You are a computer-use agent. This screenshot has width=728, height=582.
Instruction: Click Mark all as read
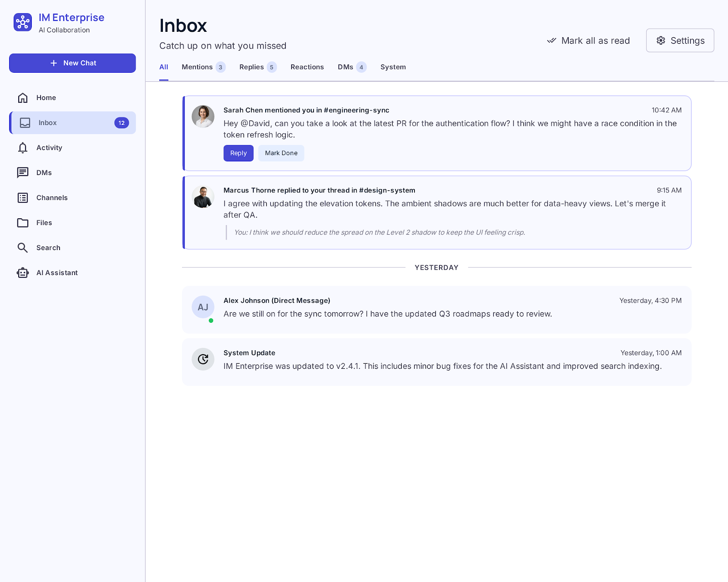pos(588,40)
